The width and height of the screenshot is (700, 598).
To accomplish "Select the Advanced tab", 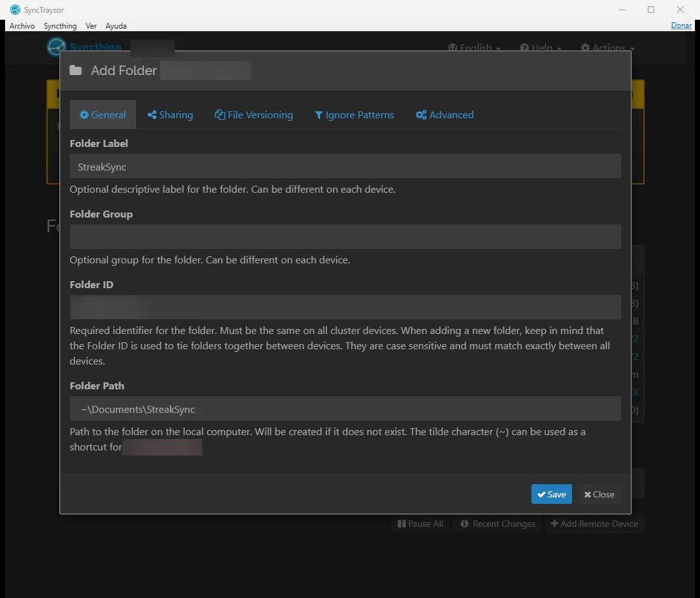I will (445, 115).
